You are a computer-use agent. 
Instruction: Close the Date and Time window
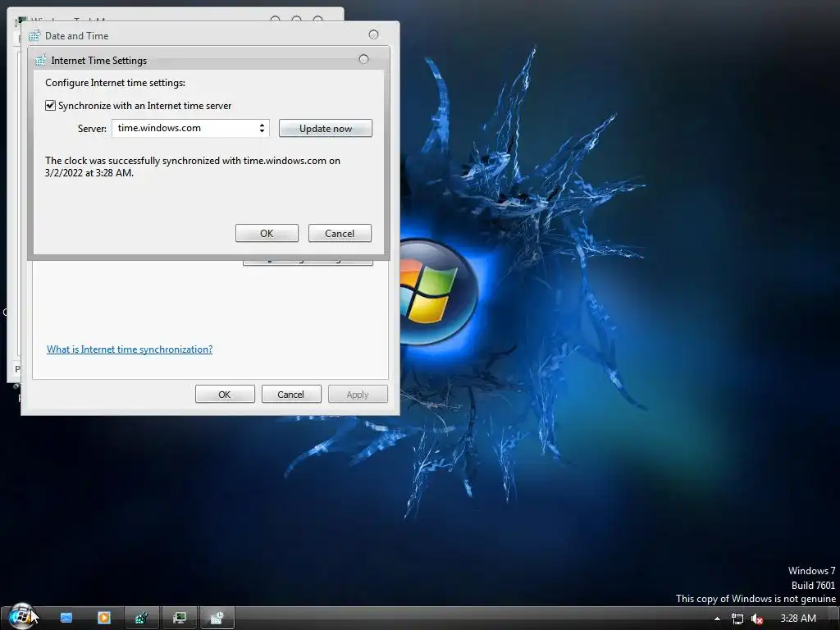(x=373, y=34)
